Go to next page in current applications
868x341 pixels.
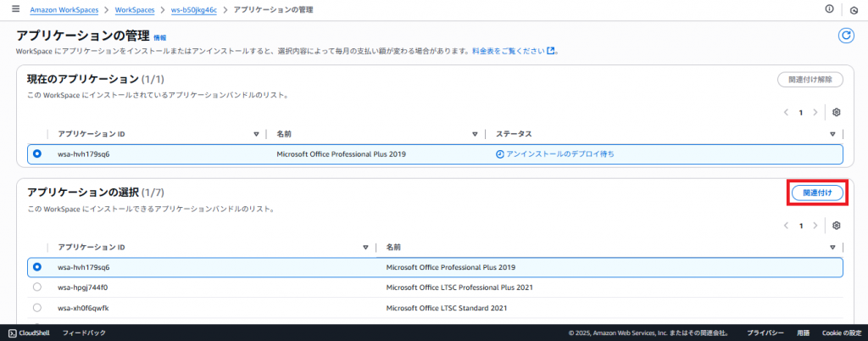click(815, 112)
